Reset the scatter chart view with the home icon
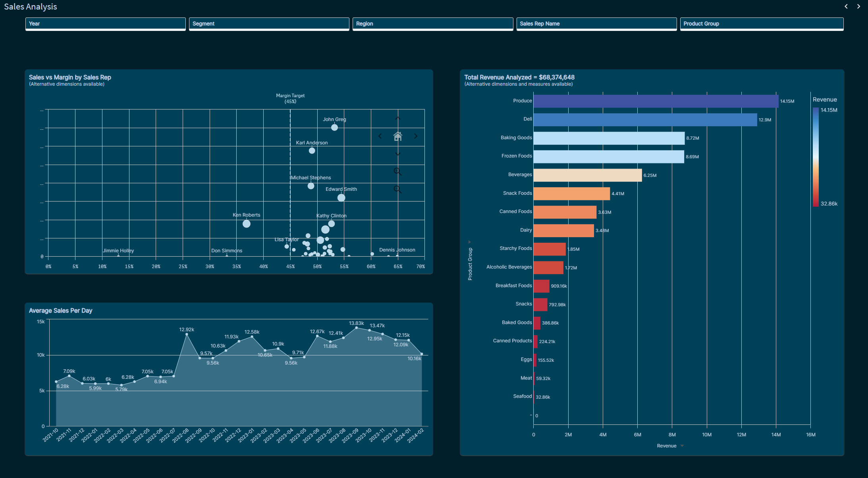Viewport: 868px width, 478px height. click(397, 136)
